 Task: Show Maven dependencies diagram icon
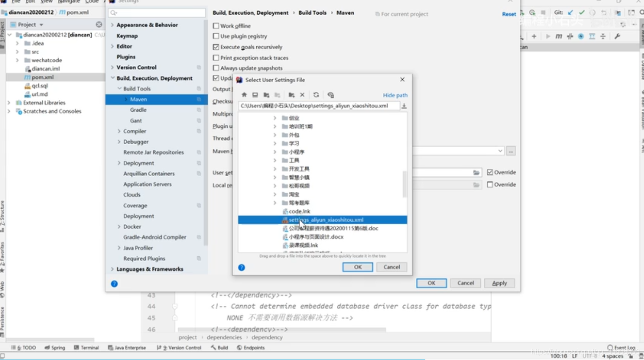click(x=592, y=36)
